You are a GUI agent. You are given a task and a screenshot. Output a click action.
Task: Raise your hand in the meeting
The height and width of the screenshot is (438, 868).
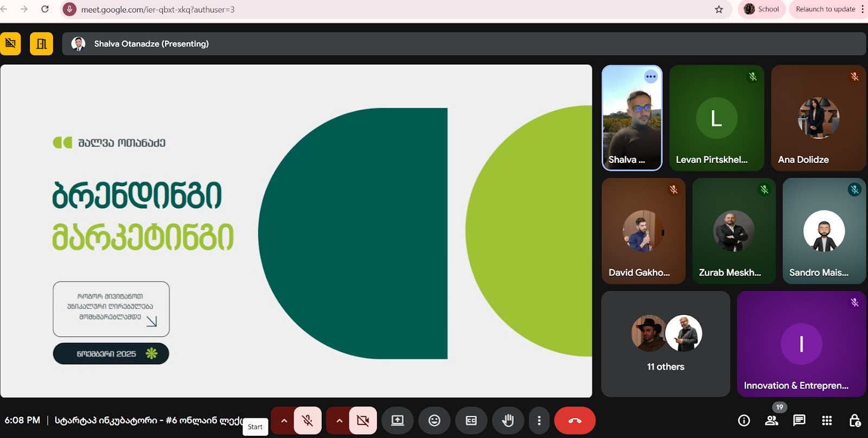coord(508,421)
